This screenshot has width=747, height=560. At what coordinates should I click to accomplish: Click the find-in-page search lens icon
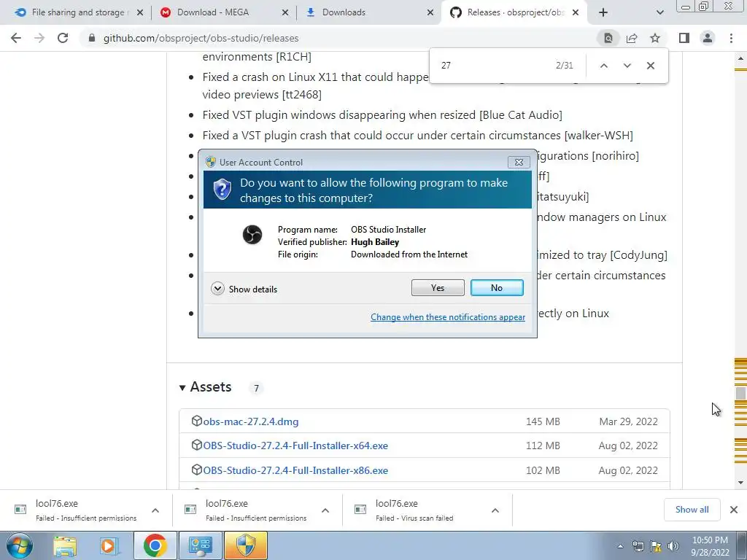click(608, 38)
